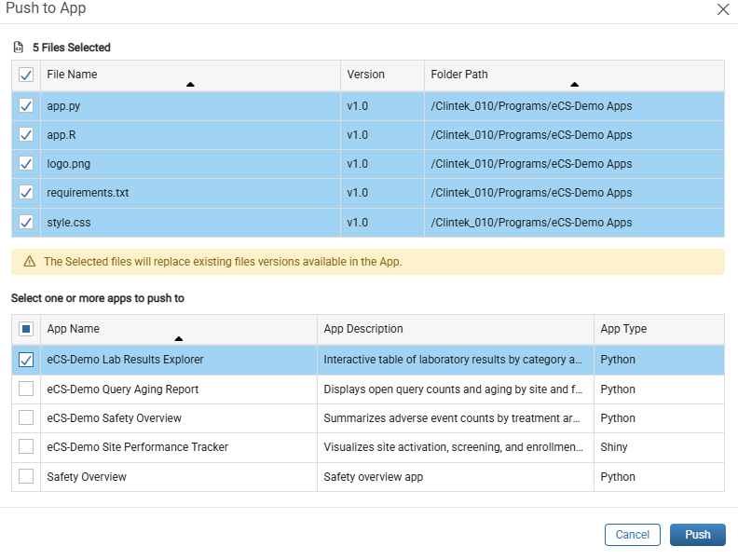Click the Shiny app type cell
The height and width of the screenshot is (560, 738).
[614, 446]
